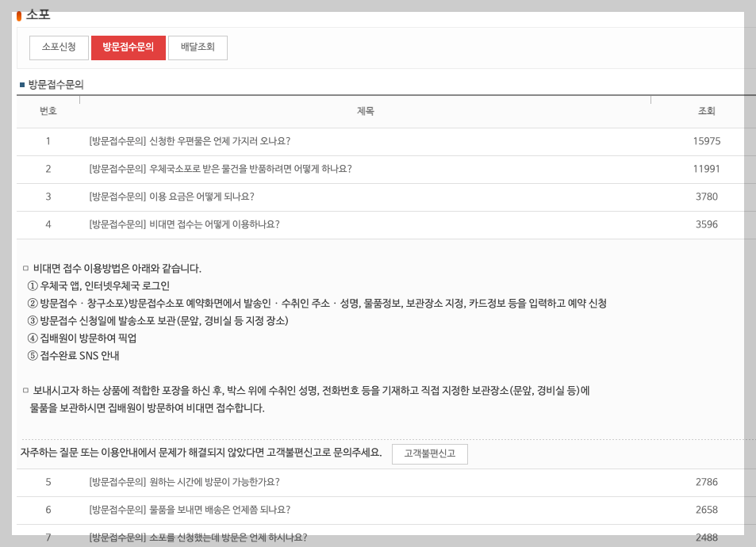
Task: Click the 제목 column header
Action: click(365, 111)
